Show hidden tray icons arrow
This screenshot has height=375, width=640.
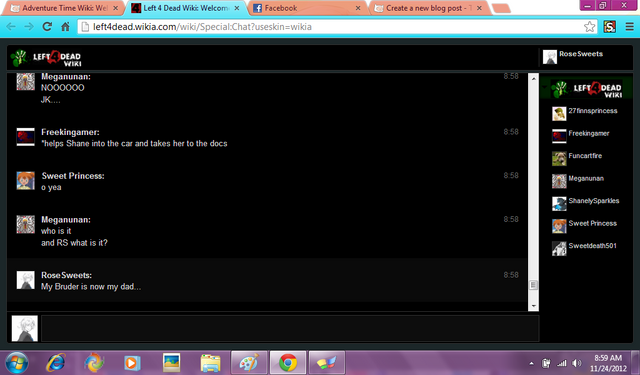pyautogui.click(x=531, y=363)
